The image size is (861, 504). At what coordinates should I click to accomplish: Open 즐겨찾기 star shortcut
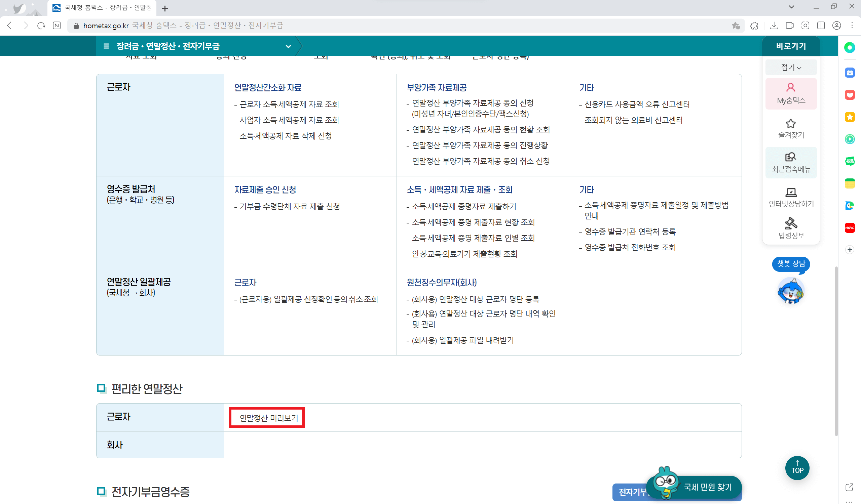(791, 129)
